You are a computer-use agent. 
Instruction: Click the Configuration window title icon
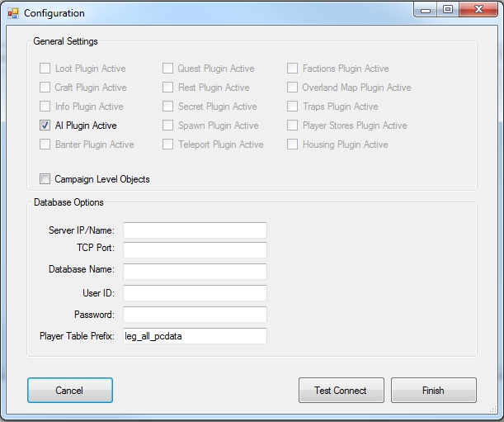point(13,13)
